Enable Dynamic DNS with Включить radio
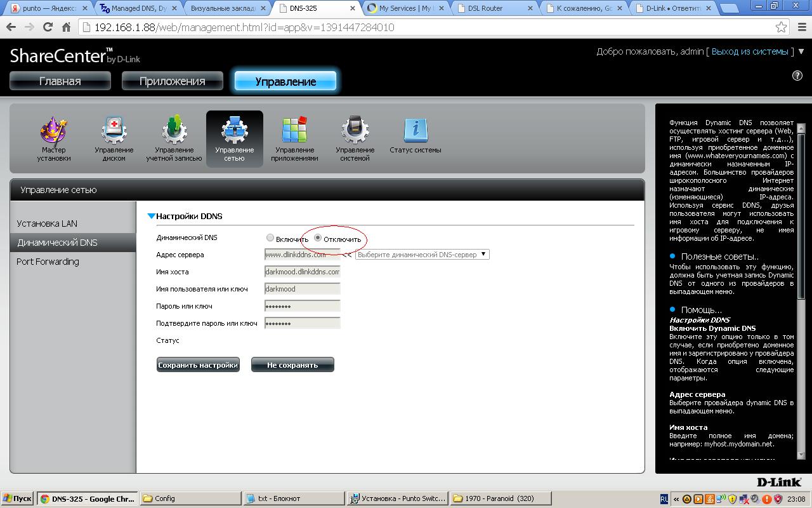Screen dimensions: 812x508 click(x=270, y=238)
